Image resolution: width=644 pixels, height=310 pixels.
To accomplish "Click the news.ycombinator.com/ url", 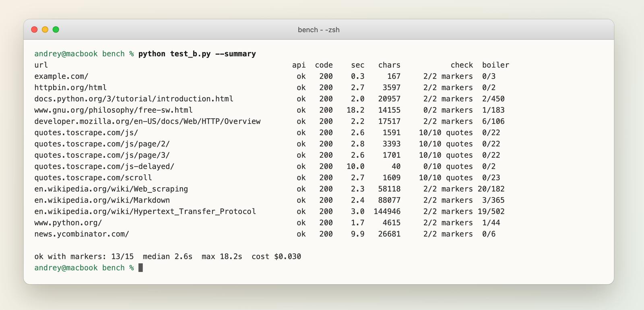I will click(82, 234).
